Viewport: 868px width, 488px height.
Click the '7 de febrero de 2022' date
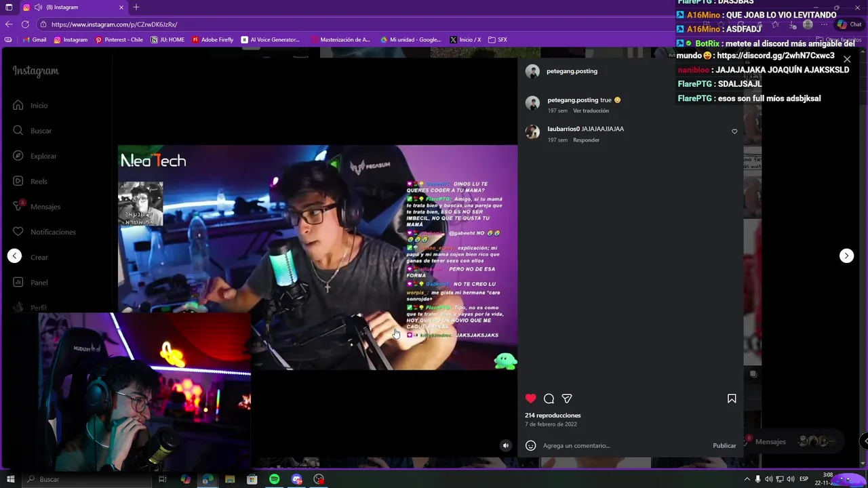551,424
